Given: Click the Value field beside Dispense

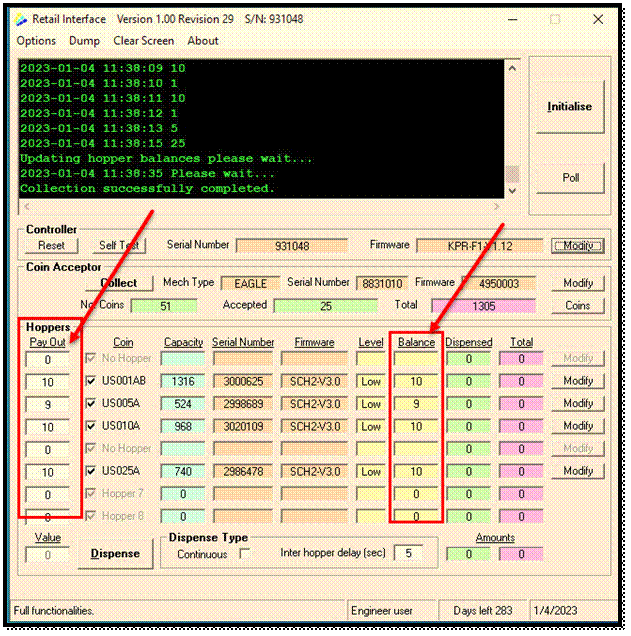Looking at the screenshot, I should click(48, 555).
